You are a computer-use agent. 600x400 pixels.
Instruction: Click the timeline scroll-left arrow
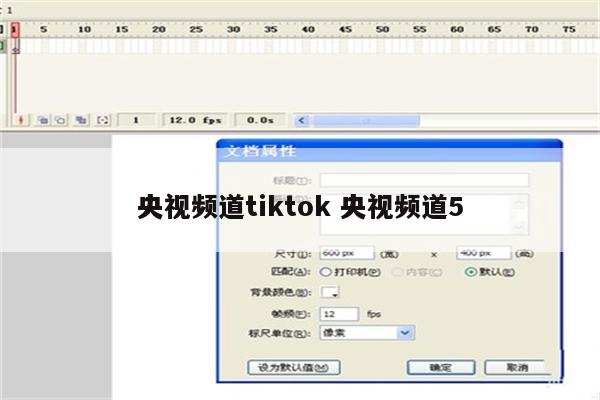tap(302, 121)
